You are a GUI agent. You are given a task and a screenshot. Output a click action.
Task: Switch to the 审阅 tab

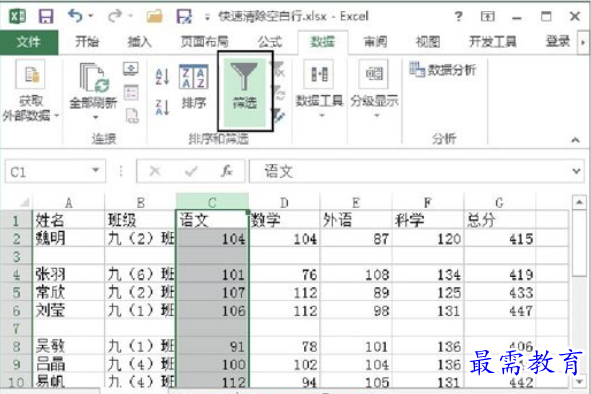point(375,42)
